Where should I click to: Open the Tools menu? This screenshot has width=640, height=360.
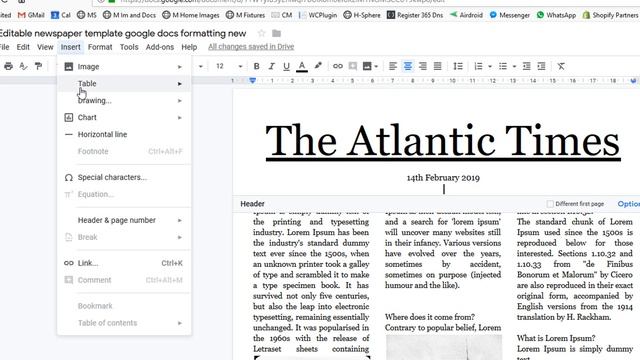tap(129, 47)
